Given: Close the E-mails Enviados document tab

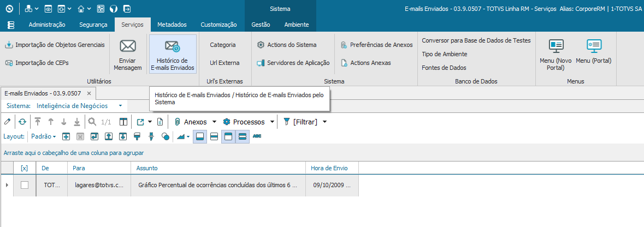Looking at the screenshot, I should click(x=89, y=94).
